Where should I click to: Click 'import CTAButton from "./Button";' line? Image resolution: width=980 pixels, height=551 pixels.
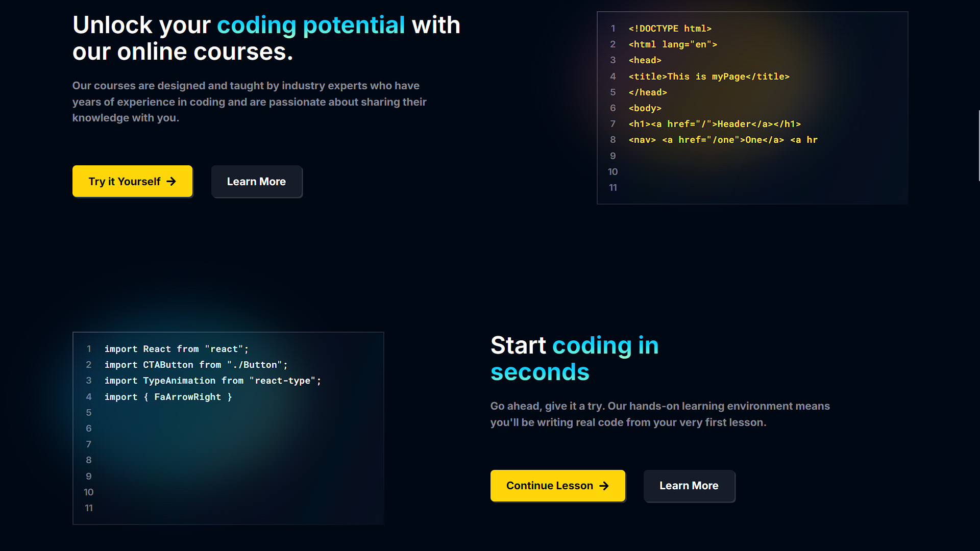196,365
